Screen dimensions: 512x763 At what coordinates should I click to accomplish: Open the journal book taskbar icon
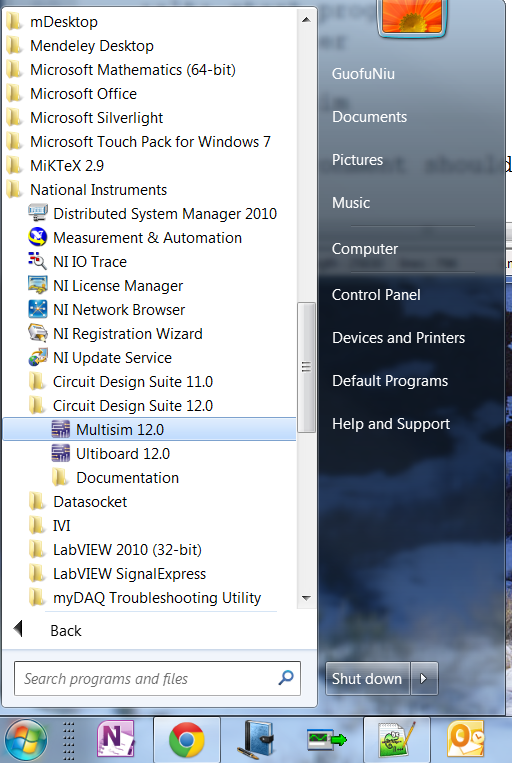(x=257, y=740)
